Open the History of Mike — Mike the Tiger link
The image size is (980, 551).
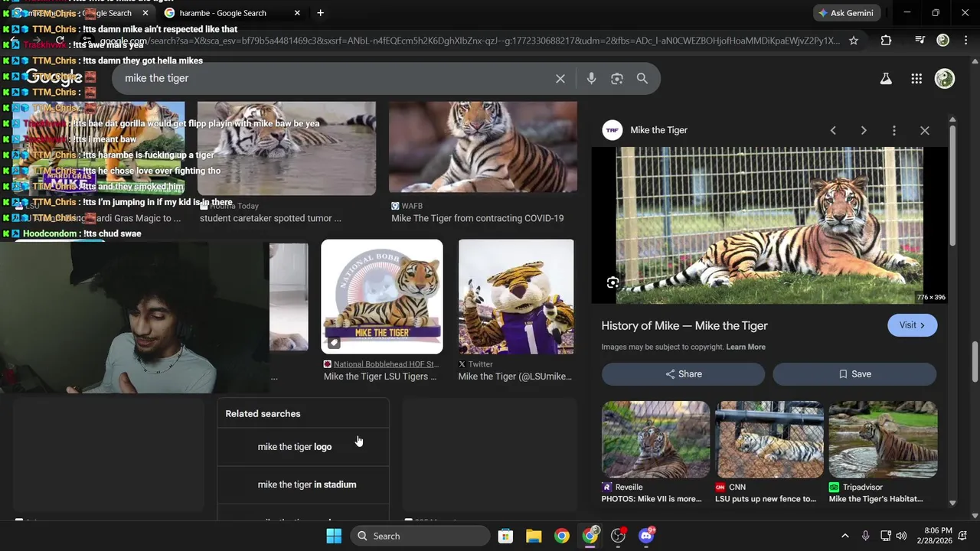click(x=684, y=326)
